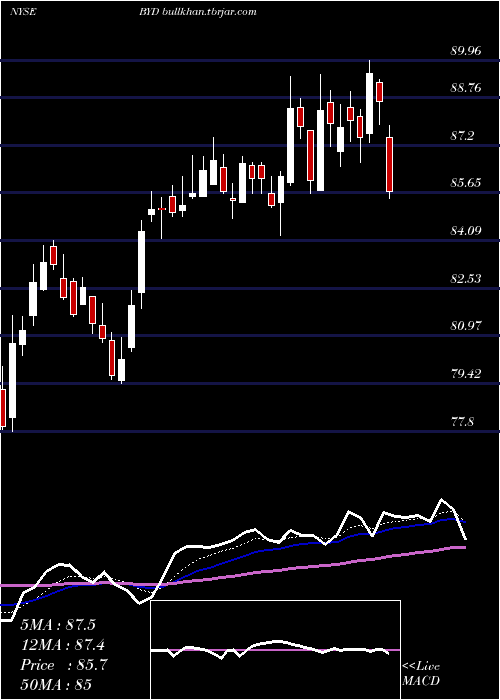Click the 82.53 price level label
This screenshot has width=500, height=700.
coord(466,279)
